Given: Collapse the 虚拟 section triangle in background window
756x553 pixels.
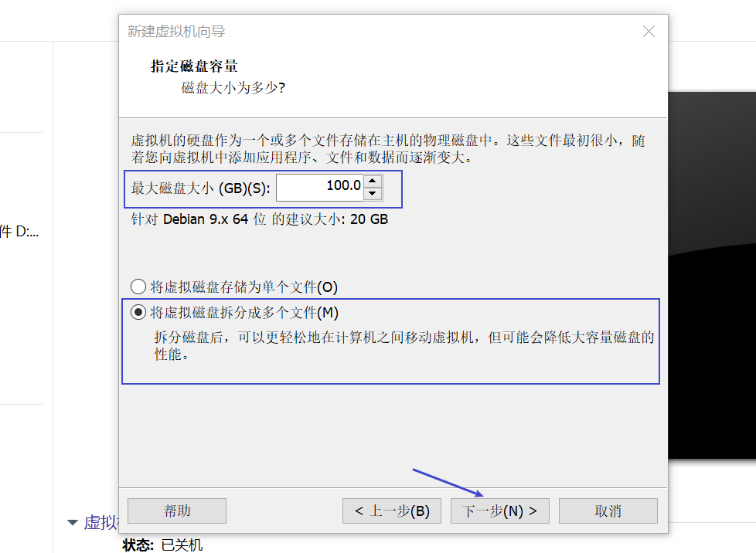Looking at the screenshot, I should click(x=73, y=523).
